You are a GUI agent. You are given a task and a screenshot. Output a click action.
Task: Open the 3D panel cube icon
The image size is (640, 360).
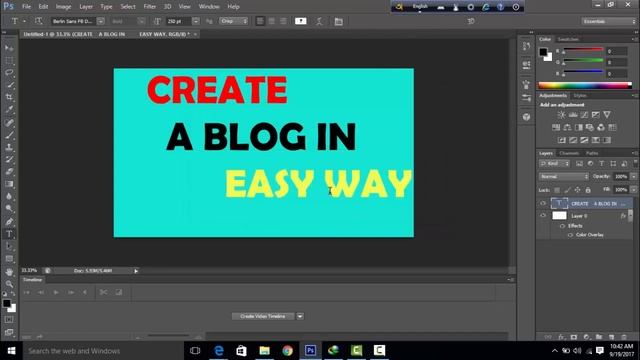(x=526, y=117)
